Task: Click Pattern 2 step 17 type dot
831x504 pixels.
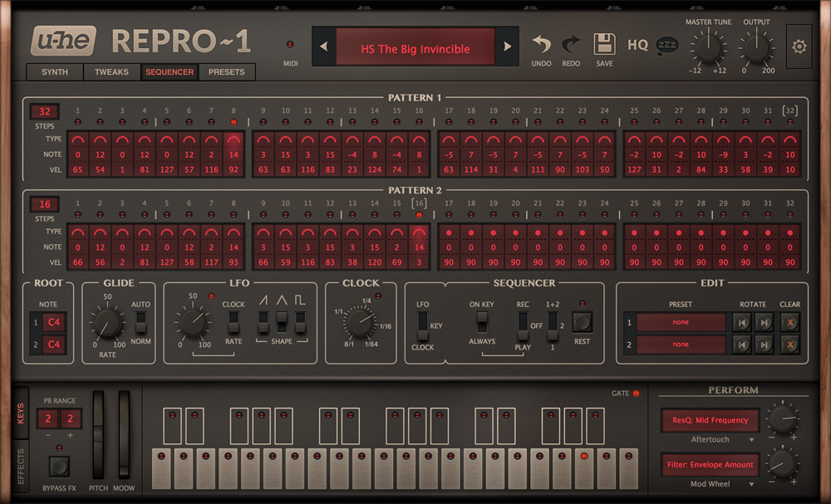Action: [449, 232]
